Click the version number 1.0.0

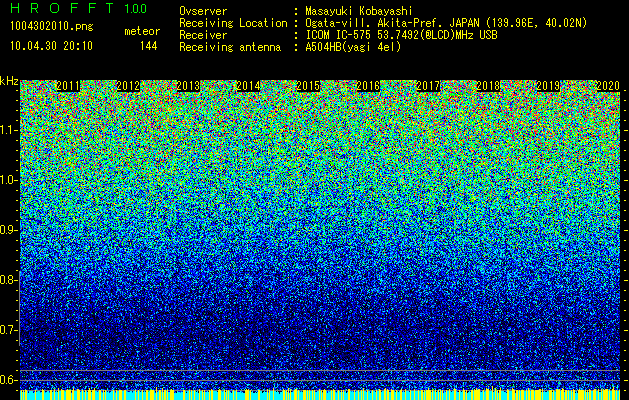(x=136, y=9)
